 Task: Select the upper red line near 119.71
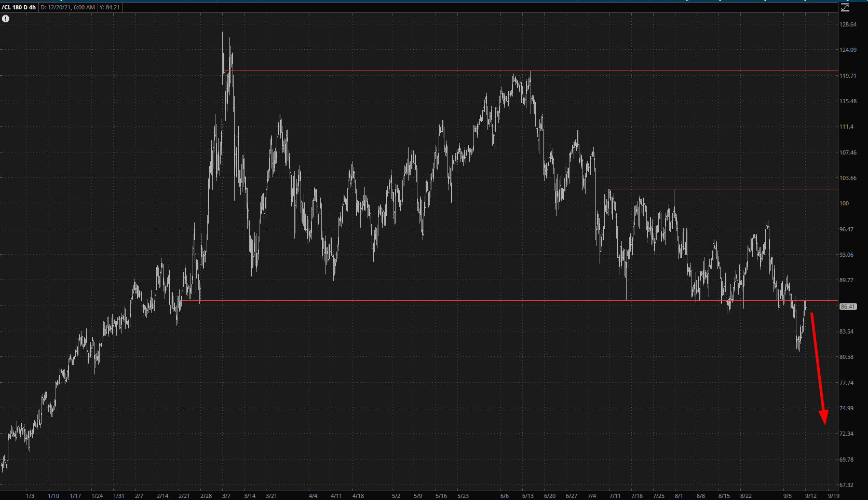coord(530,71)
